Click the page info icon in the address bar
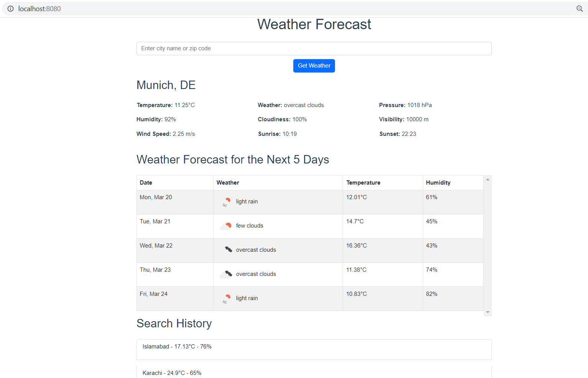Viewport: 588px width, 378px height. click(10, 8)
